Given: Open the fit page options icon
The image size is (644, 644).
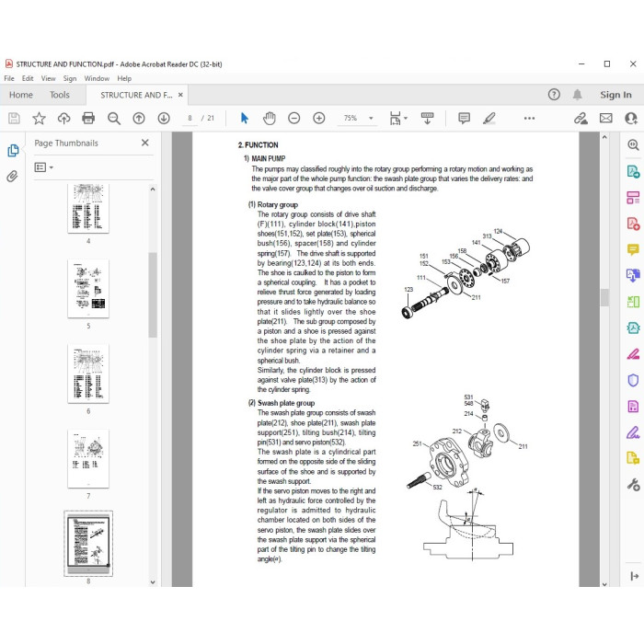Looking at the screenshot, I should point(395,119).
